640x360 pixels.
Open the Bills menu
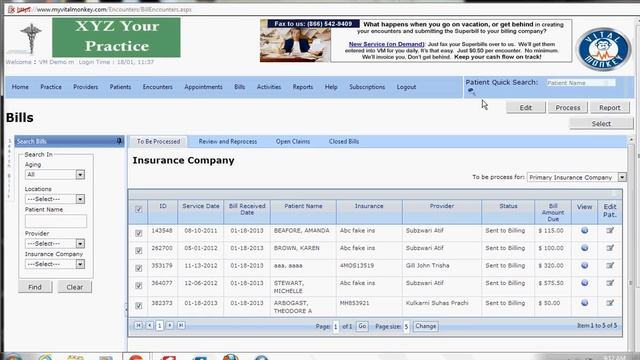240,87
